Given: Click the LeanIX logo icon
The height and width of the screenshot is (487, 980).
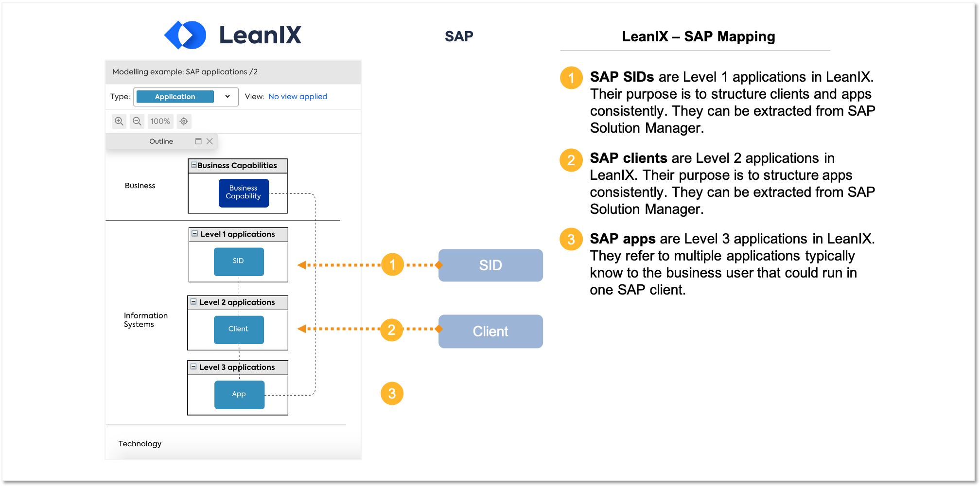Looking at the screenshot, I should 185,35.
